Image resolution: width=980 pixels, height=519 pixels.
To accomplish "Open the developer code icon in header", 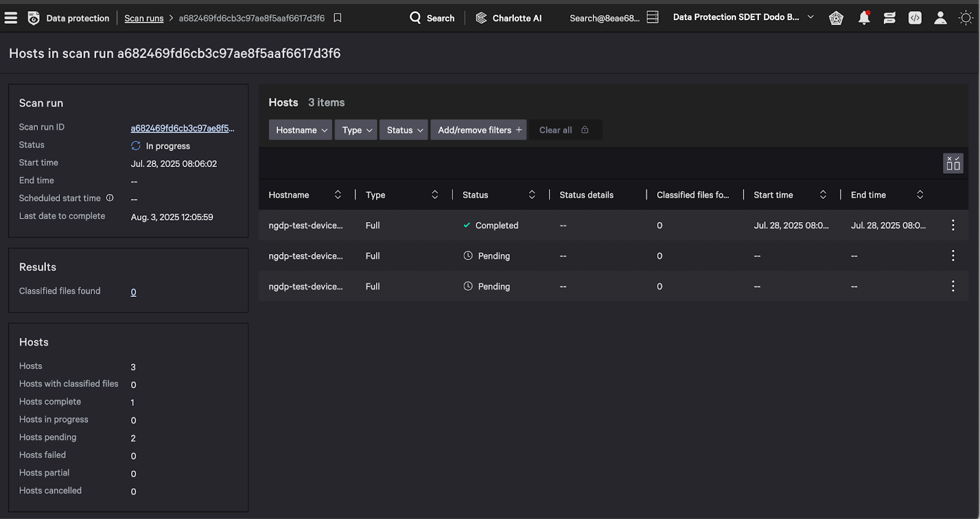I will [914, 18].
